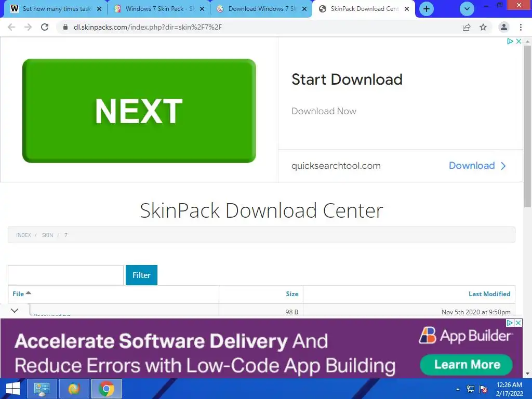Screen dimensions: 532x399
Task: Open the Firefox taskbar icon
Action: coord(74,389)
